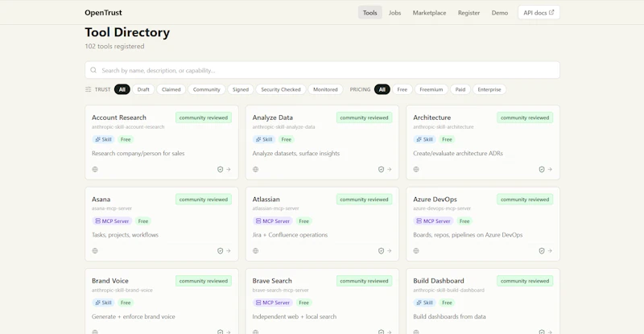Click the globe icon on Analyze Data card
This screenshot has width=644, height=334.
(x=255, y=169)
